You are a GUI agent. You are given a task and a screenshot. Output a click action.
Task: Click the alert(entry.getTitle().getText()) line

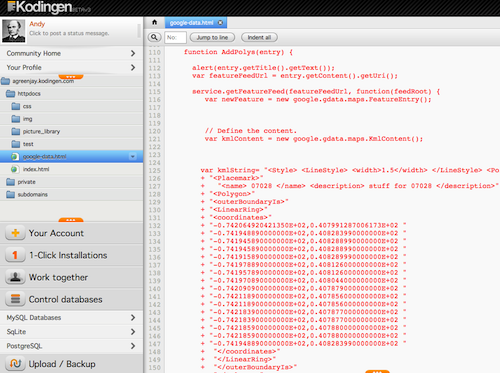coord(263,68)
